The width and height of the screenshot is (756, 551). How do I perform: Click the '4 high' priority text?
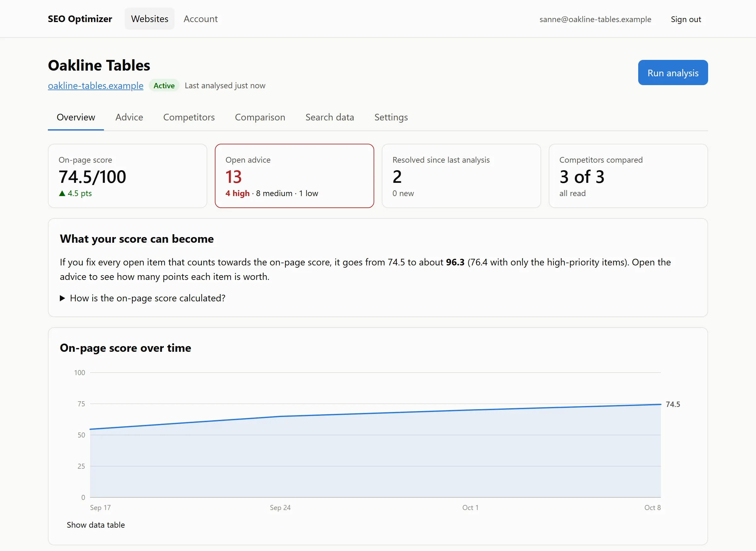tap(237, 194)
